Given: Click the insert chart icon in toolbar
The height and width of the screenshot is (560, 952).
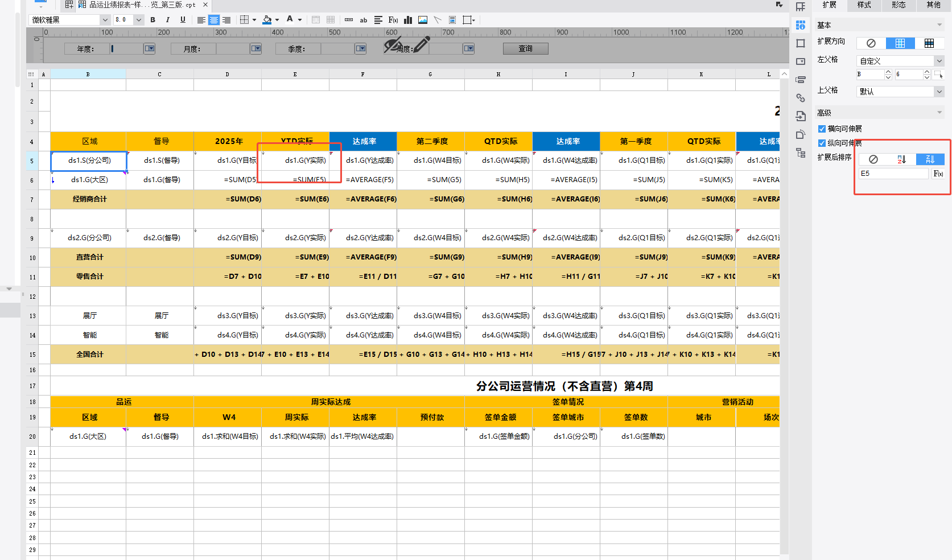Looking at the screenshot, I should pos(408,20).
